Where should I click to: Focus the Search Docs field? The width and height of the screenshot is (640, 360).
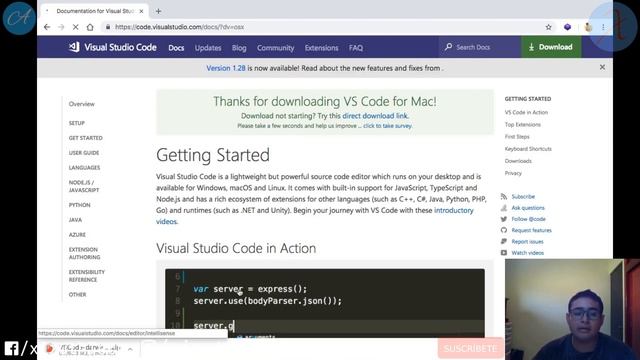(x=480, y=47)
